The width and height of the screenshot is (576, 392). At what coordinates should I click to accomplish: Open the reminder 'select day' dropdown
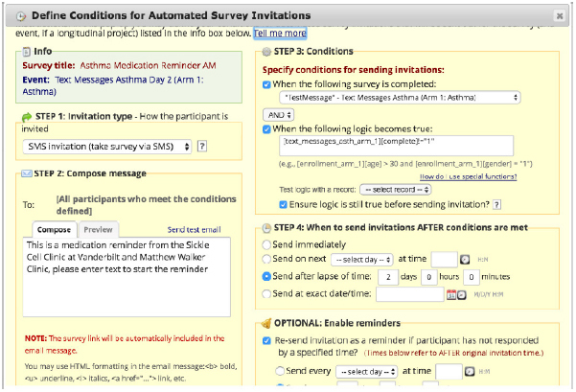click(367, 372)
